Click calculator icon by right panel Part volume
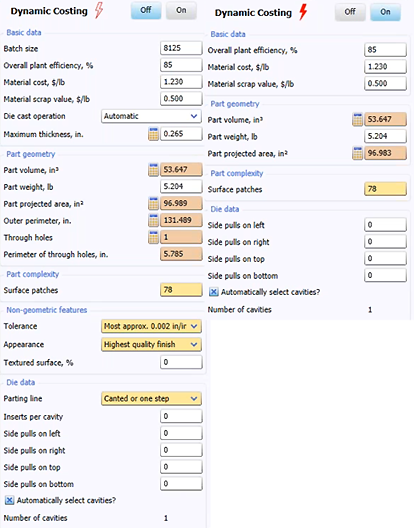414x528 pixels. point(357,120)
